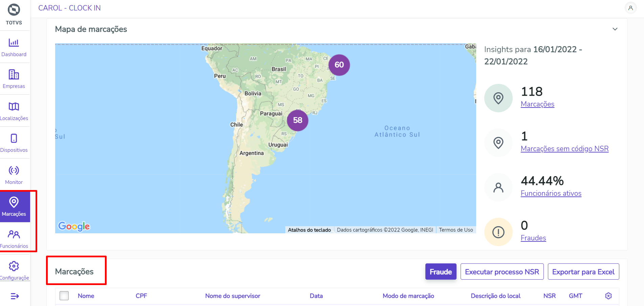Go to the Empresas section
This screenshot has height=306, width=644.
pos(14,78)
